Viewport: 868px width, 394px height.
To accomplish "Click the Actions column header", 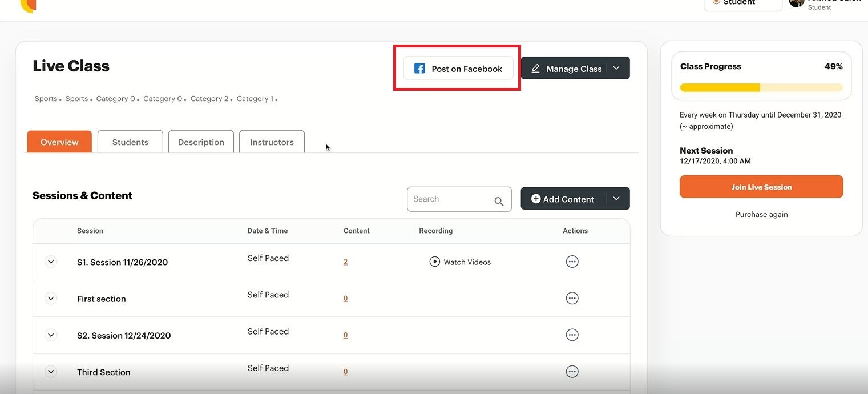I will coord(575,231).
